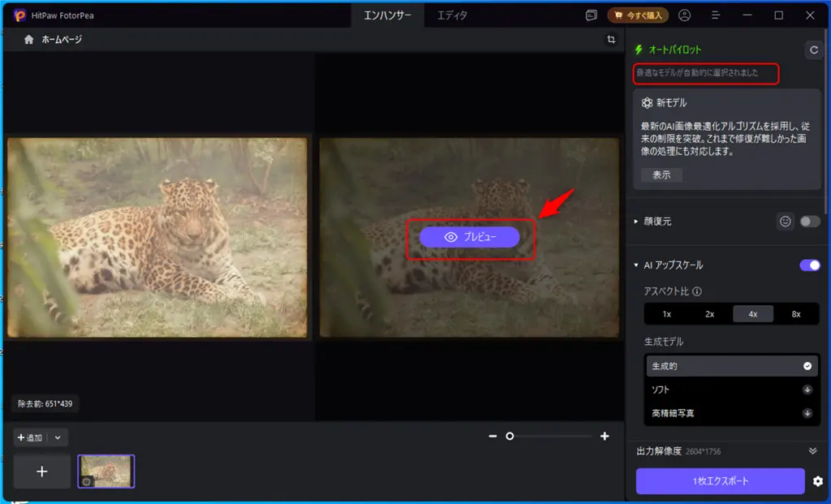
Task: Disable the AI アップスケール toggle
Action: [x=809, y=265]
